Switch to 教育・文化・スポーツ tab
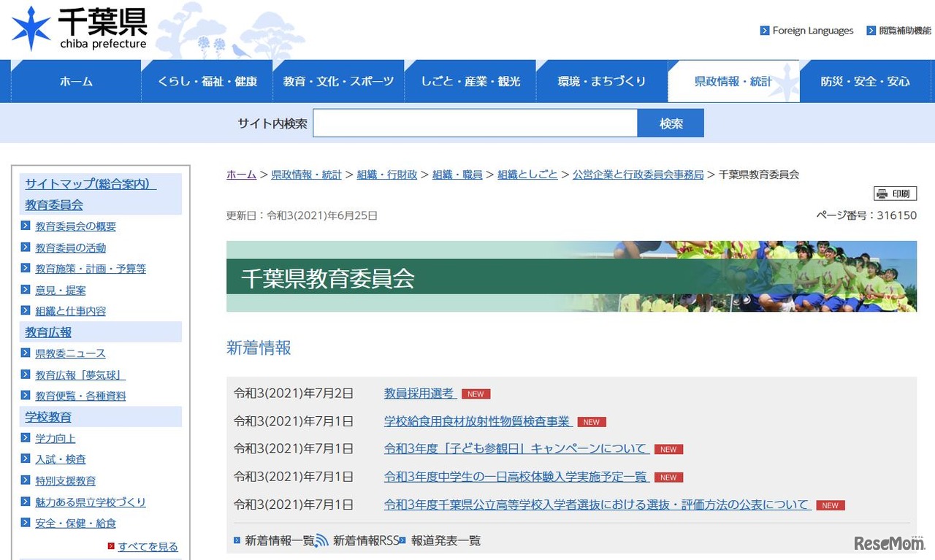 click(338, 82)
